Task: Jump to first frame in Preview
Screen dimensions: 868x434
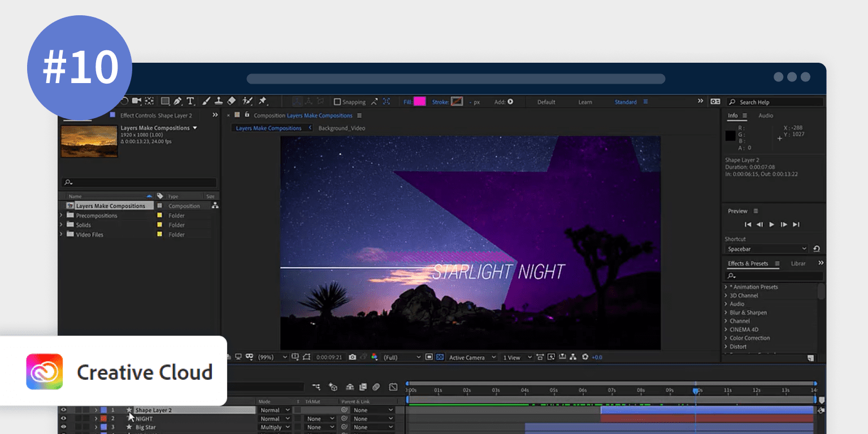Action: (748, 224)
